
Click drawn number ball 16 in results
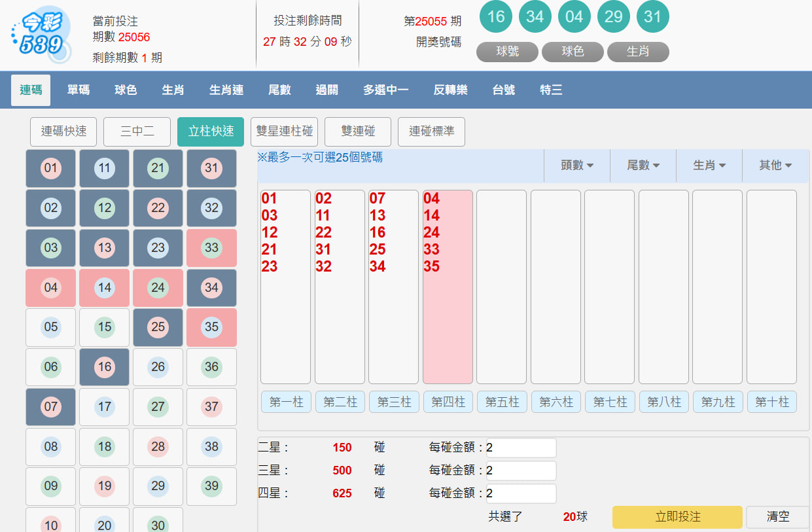[496, 17]
